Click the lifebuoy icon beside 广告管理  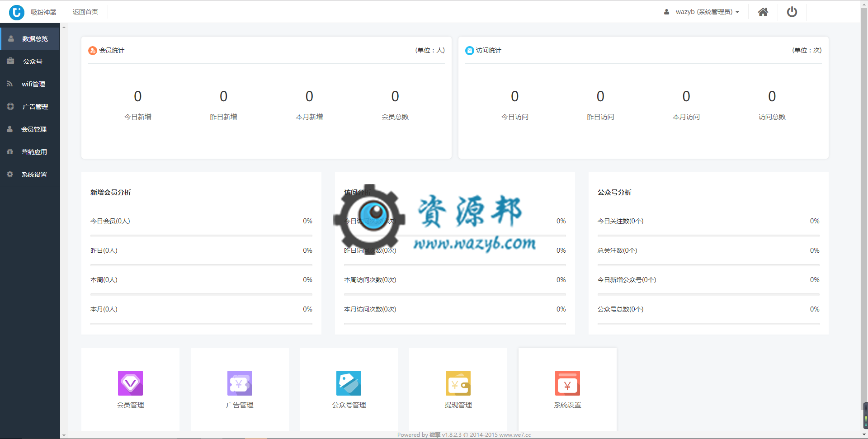[x=10, y=106]
